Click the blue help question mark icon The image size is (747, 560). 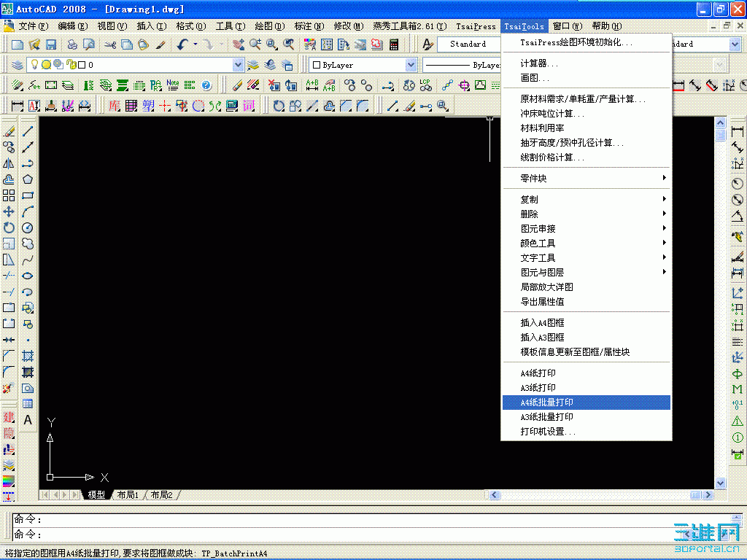[x=206, y=85]
